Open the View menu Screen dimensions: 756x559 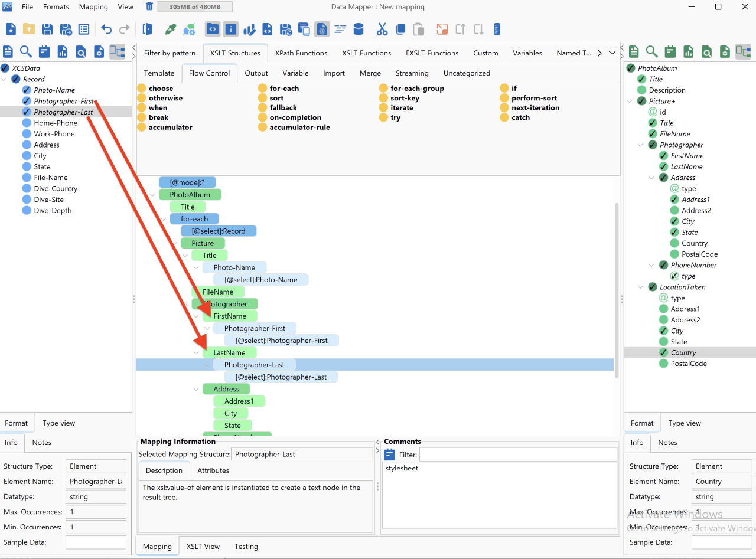[x=126, y=7]
